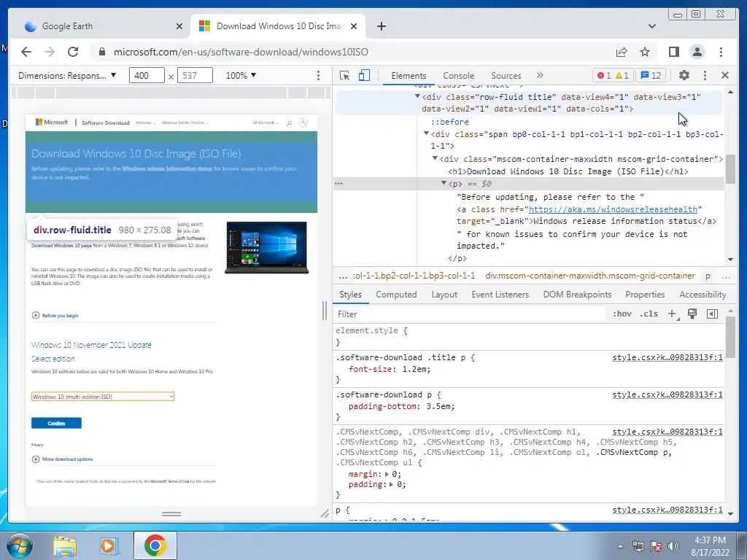The height and width of the screenshot is (560, 747).
Task: Toggle rendering emulations paint icon
Action: tap(692, 314)
